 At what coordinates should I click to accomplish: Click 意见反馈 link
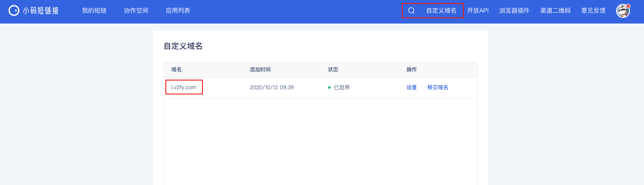(593, 10)
